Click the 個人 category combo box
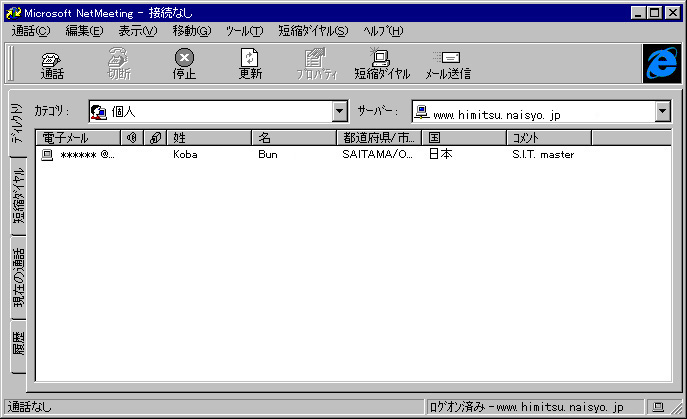This screenshot has height=419, width=687. 218,111
